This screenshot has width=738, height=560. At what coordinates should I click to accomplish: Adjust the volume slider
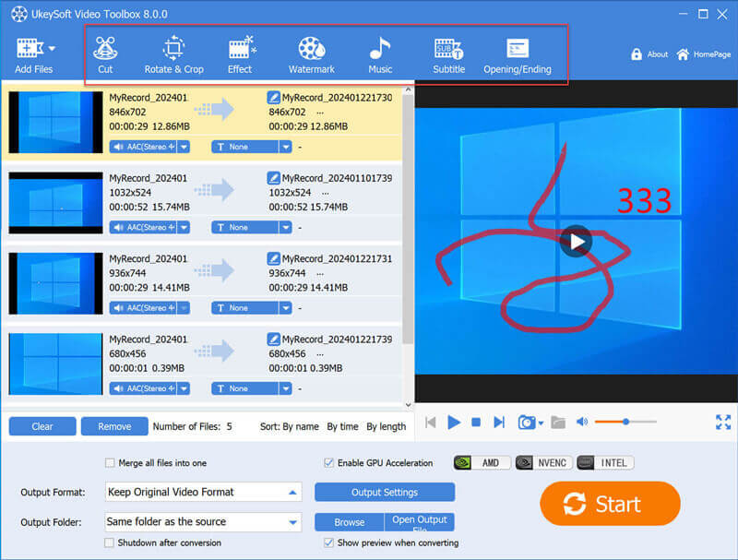[625, 422]
